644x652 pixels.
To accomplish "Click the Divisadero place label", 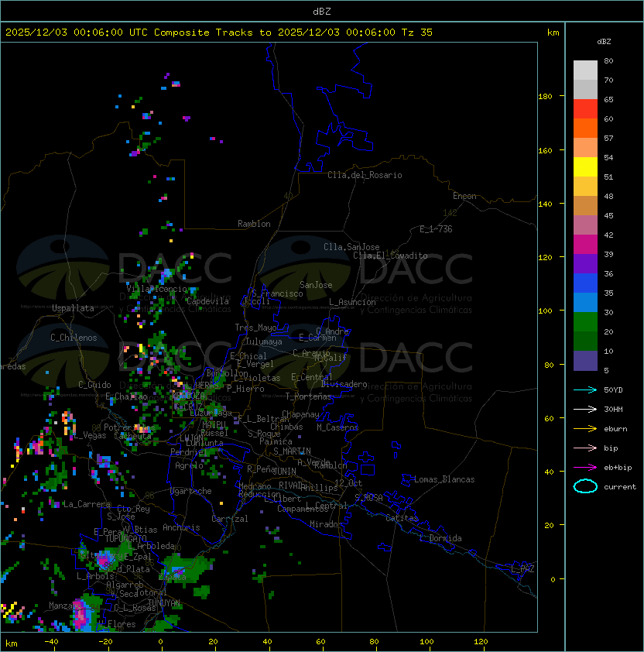I will coord(344,384).
